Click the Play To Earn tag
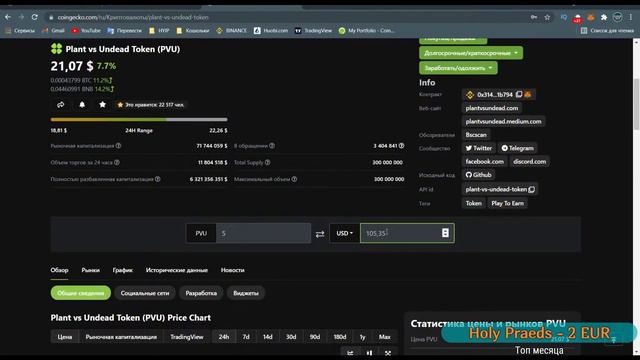The image size is (640, 360). 507,203
